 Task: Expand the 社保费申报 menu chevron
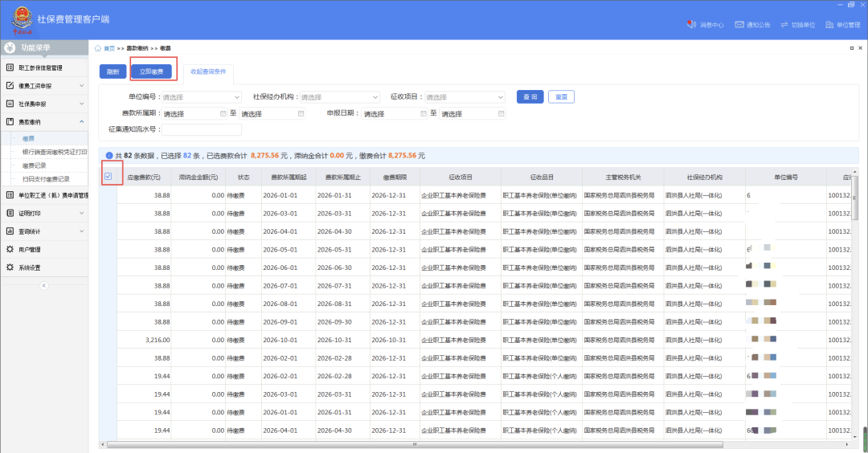[x=82, y=104]
